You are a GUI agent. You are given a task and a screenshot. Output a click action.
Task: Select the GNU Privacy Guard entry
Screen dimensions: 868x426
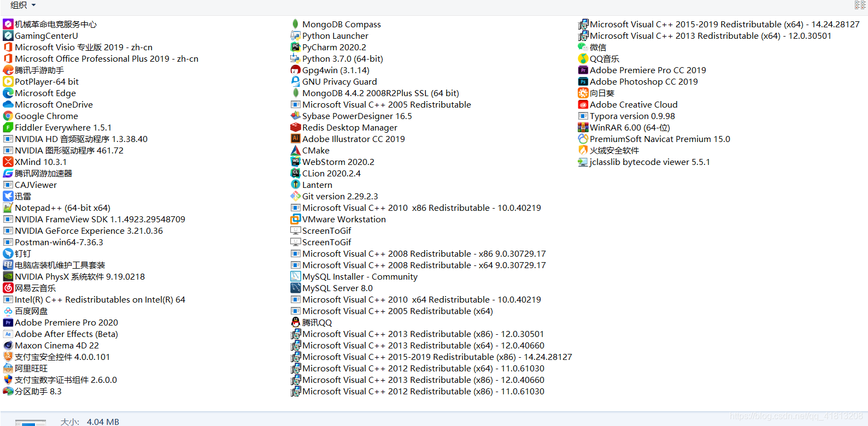click(334, 81)
